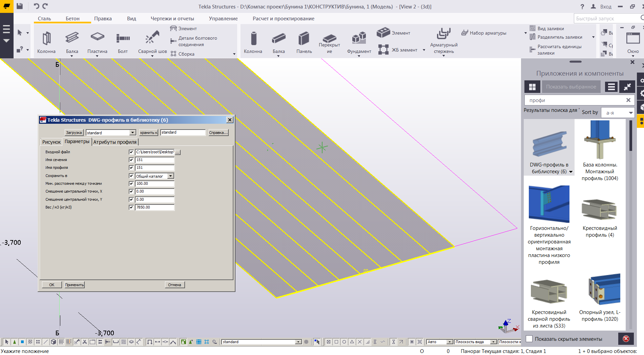
Task: Toggle the Входной файл checkbox
Action: click(x=131, y=152)
